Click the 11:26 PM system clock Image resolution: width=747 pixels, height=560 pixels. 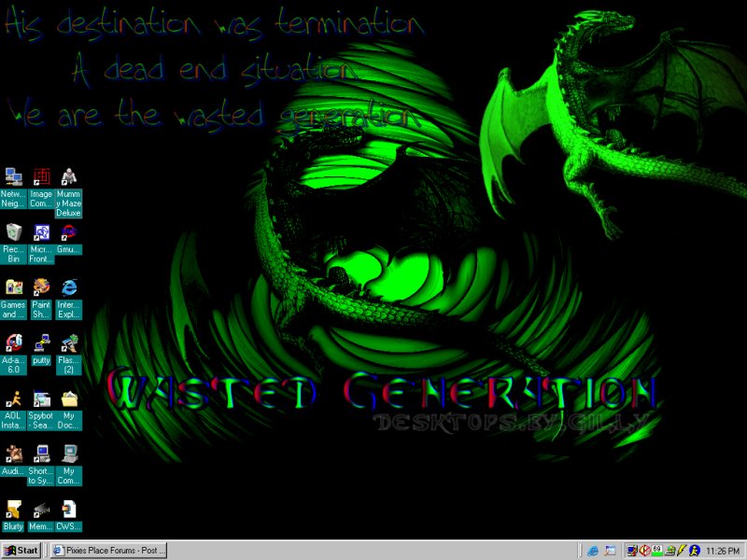(x=724, y=551)
